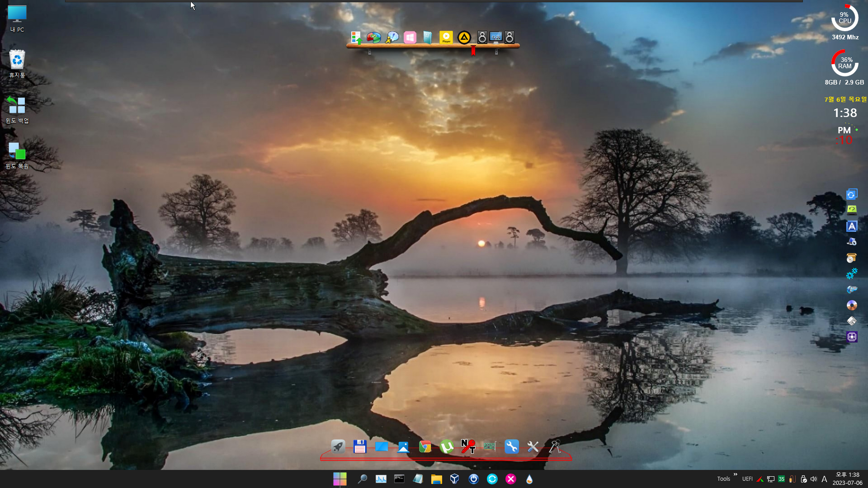The width and height of the screenshot is (868, 488).
Task: Click the green circuit board dock icon
Action: (x=490, y=446)
